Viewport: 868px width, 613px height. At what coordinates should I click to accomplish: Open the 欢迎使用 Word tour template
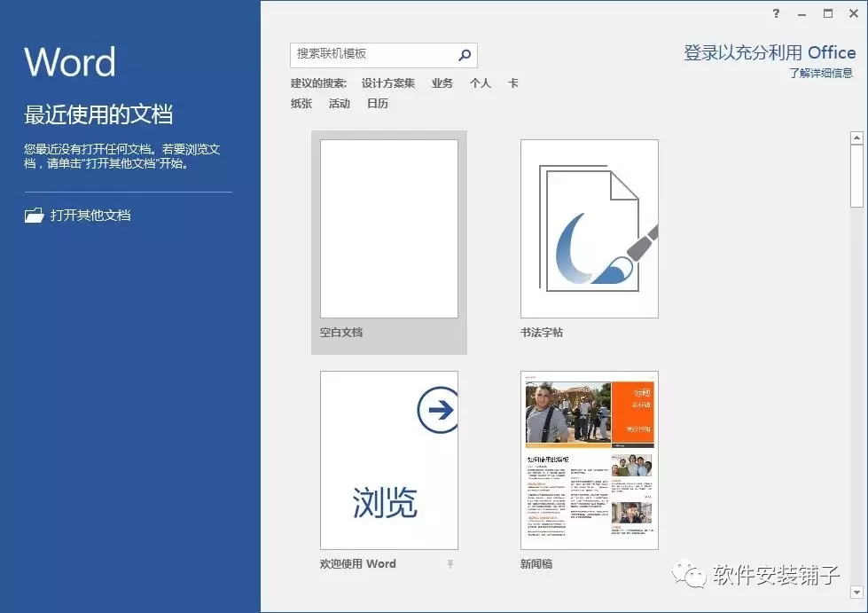coord(388,460)
